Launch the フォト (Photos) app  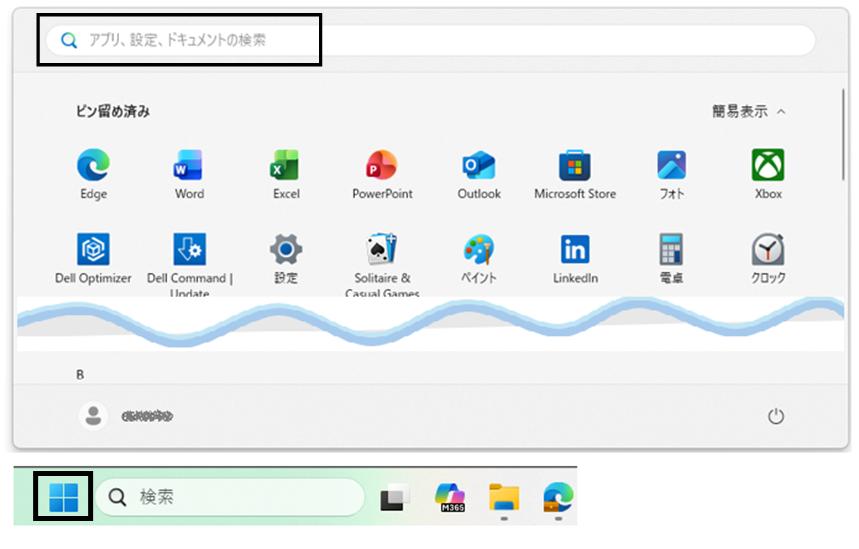[x=671, y=174]
